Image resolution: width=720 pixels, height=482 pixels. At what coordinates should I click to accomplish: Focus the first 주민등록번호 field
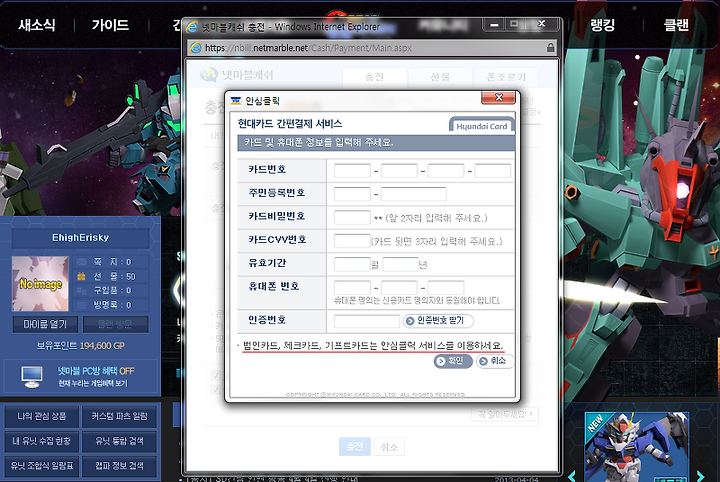(352, 194)
